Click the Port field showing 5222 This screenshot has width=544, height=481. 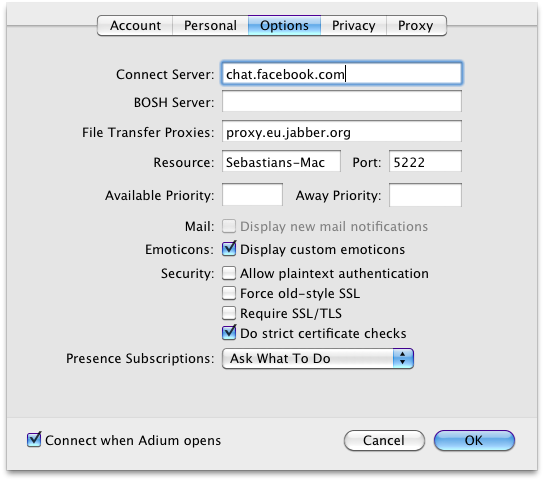(425, 161)
